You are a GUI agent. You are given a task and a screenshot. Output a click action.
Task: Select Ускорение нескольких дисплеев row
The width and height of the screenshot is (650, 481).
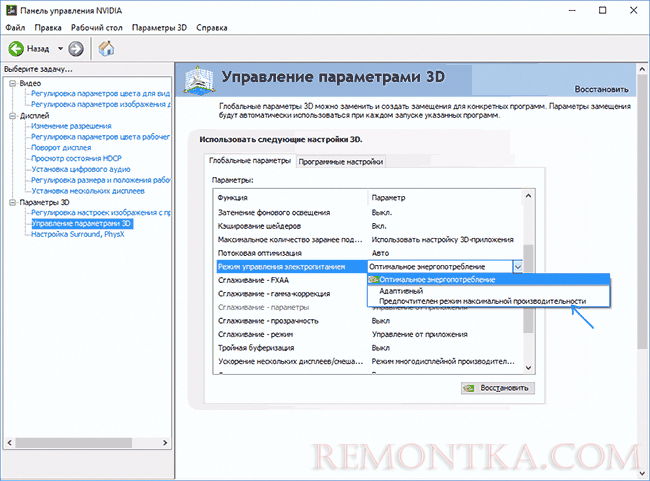tap(368, 362)
